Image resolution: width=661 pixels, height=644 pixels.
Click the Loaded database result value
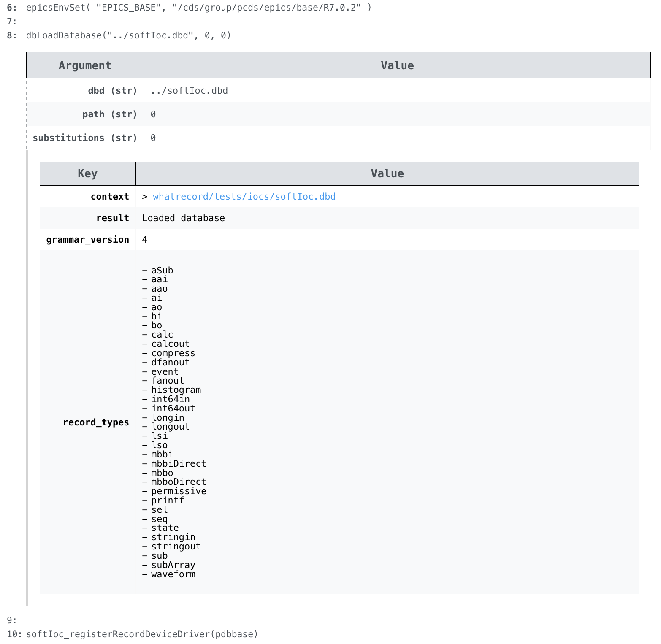point(183,218)
